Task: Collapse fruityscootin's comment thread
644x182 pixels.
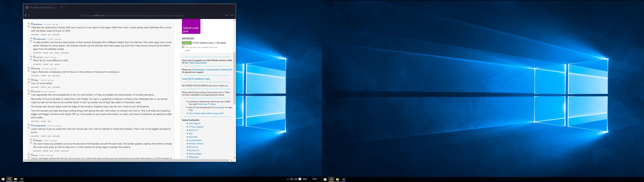Action: point(34,39)
